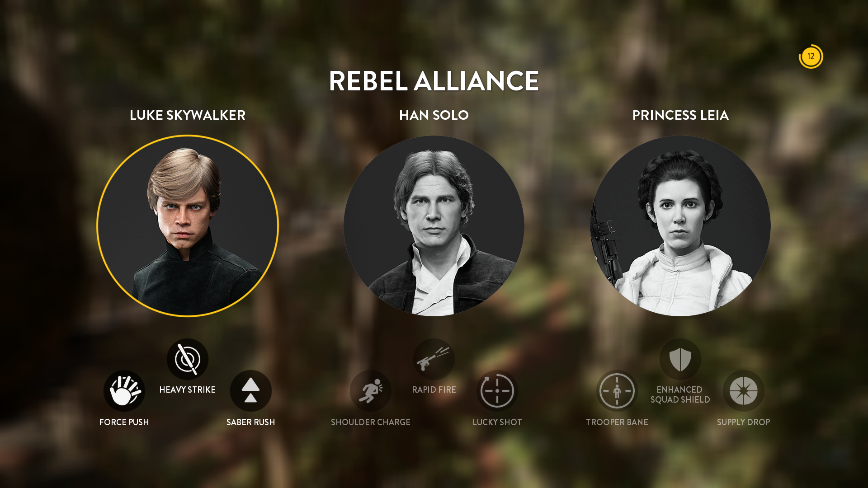868x488 pixels.
Task: Click the Rapid Fire blaster icon
Action: [x=434, y=359]
